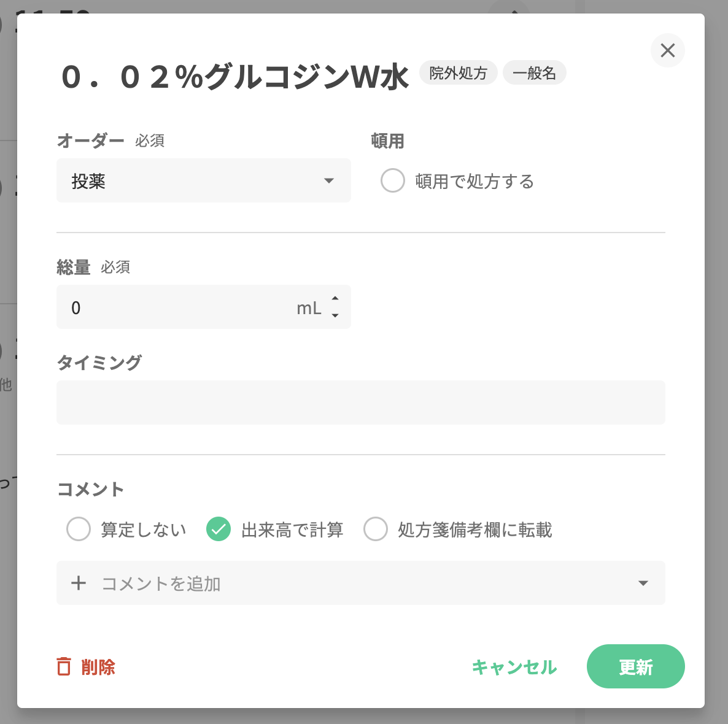Enable 頓用で処方する radio option
The height and width of the screenshot is (724, 728).
393,181
